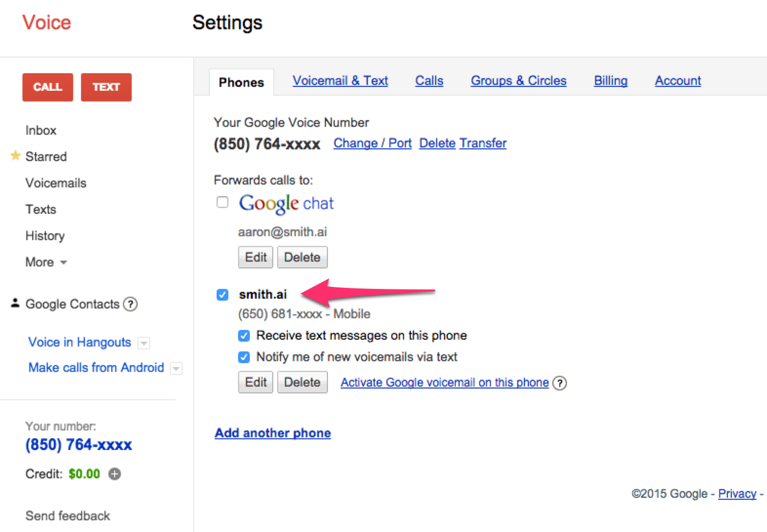Select the Phones tab
Viewport: 767px width, 532px height.
pos(242,82)
